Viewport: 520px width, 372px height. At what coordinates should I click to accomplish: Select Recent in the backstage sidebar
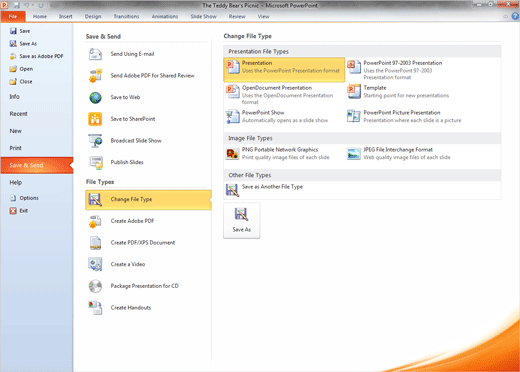(x=37, y=114)
